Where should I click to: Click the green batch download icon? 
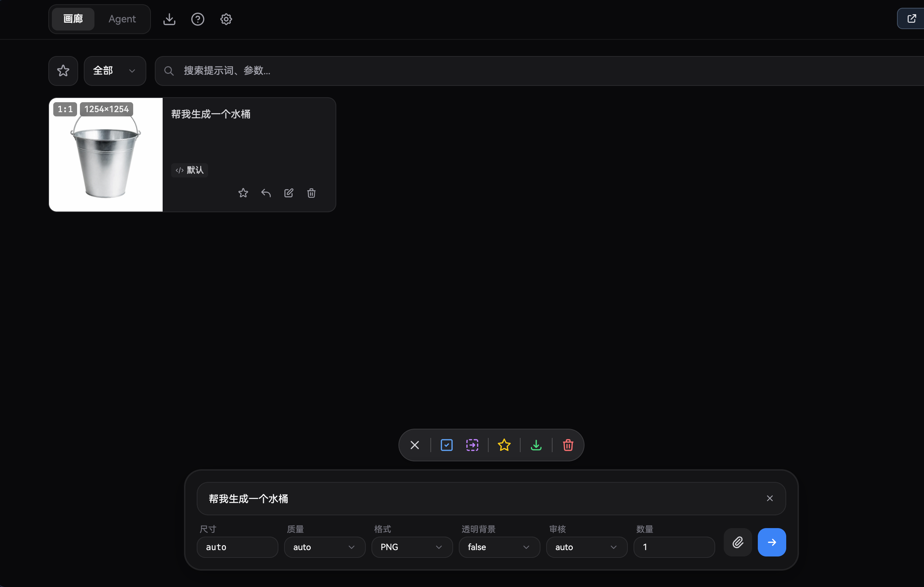tap(536, 445)
